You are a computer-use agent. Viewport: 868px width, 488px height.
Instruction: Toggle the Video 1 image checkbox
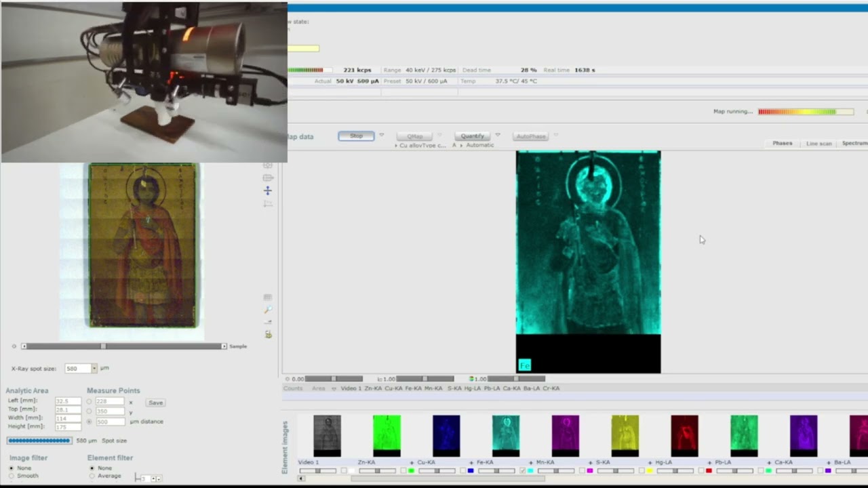point(344,470)
